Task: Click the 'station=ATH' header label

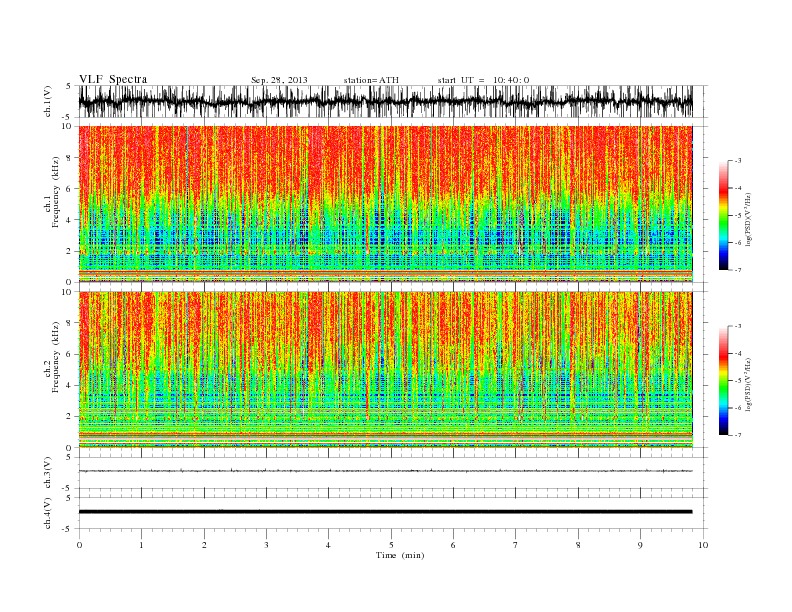Action: point(371,80)
